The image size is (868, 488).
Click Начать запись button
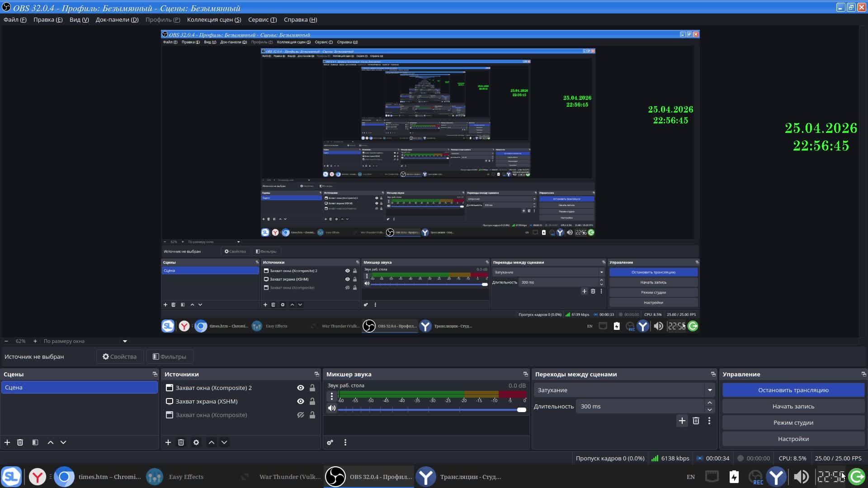tap(793, 406)
